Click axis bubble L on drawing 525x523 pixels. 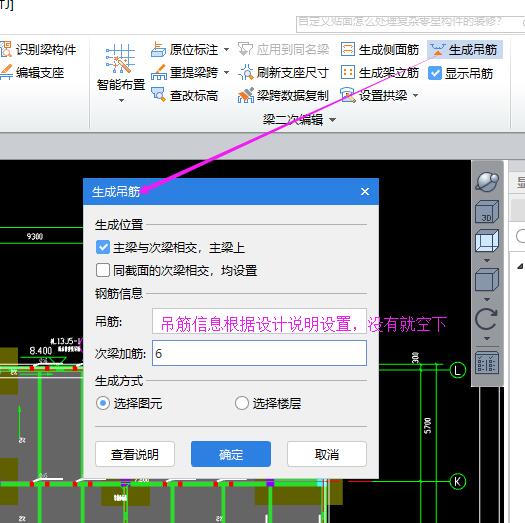[x=458, y=370]
